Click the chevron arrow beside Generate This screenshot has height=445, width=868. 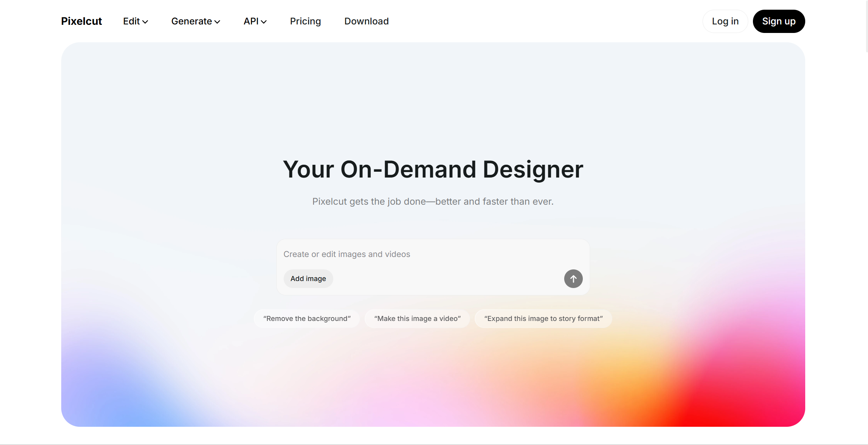point(217,22)
